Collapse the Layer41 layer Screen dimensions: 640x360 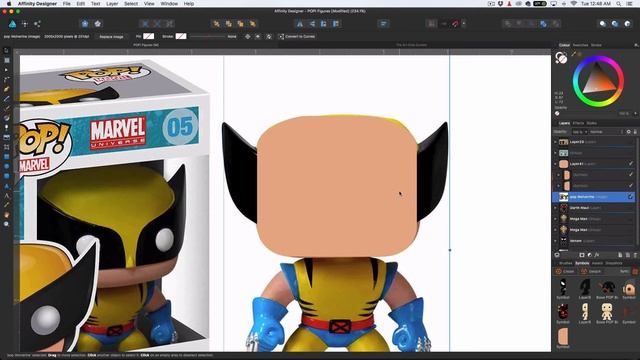click(x=555, y=164)
